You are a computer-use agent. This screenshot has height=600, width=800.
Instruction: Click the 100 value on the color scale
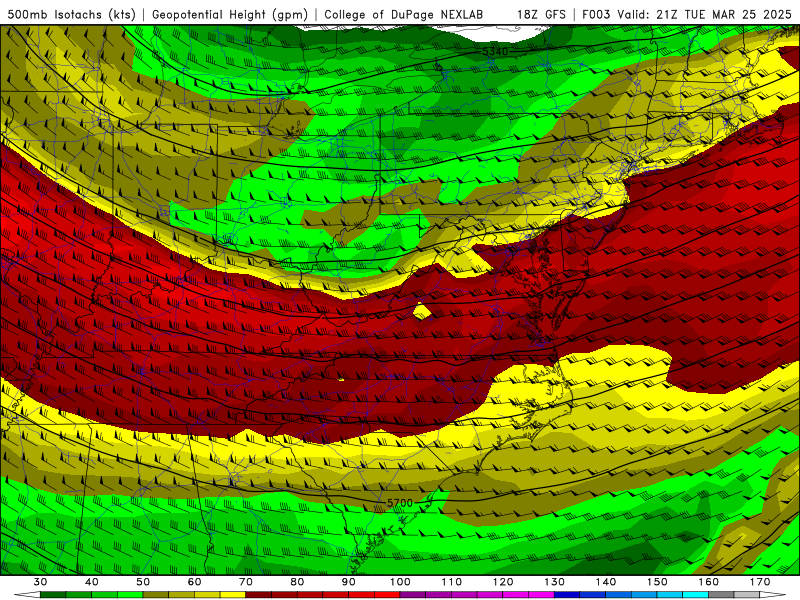click(x=400, y=582)
